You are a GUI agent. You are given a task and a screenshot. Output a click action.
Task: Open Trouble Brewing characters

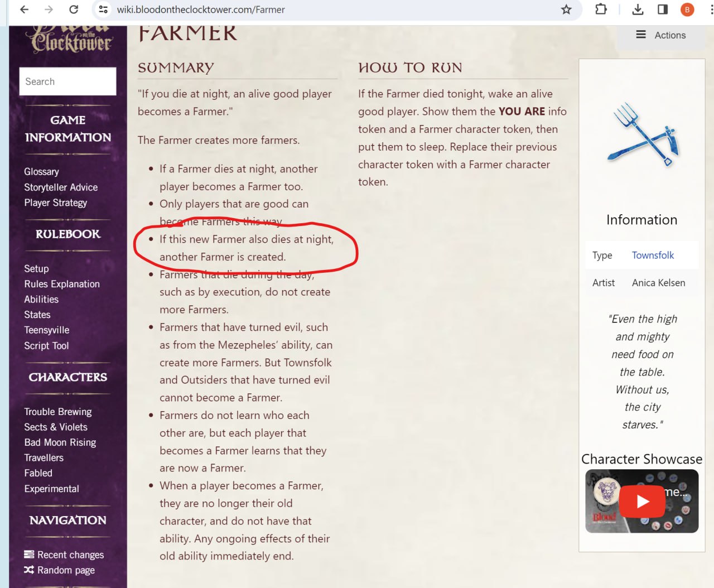tap(58, 412)
